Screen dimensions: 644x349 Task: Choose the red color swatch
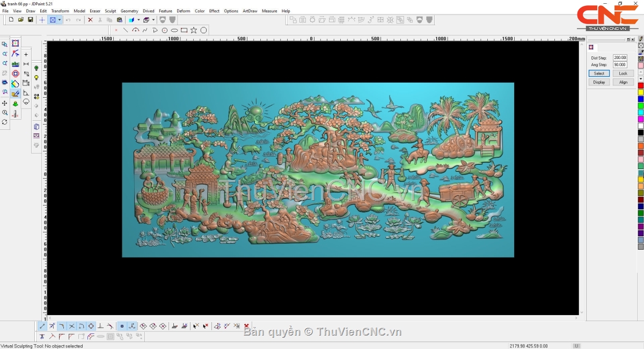[641, 86]
